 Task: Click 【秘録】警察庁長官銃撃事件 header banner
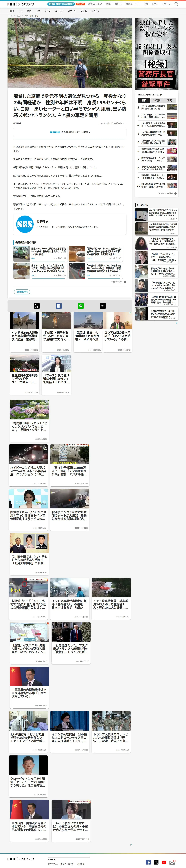coord(61,4)
